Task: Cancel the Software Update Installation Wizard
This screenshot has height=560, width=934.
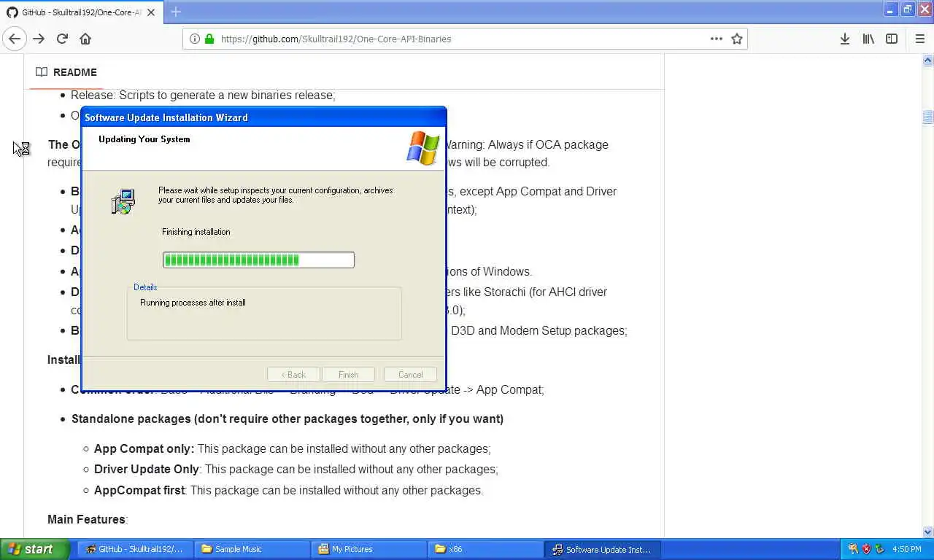Action: point(410,375)
